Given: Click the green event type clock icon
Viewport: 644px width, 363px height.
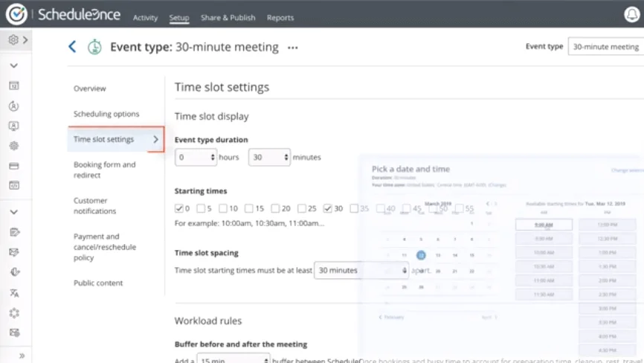Looking at the screenshot, I should [x=94, y=47].
